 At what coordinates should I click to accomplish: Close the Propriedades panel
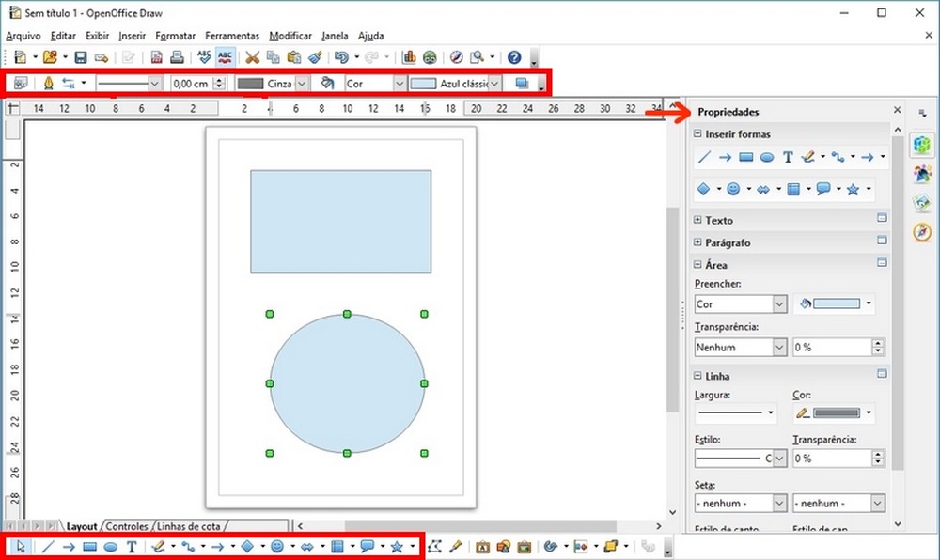pyautogui.click(x=897, y=110)
